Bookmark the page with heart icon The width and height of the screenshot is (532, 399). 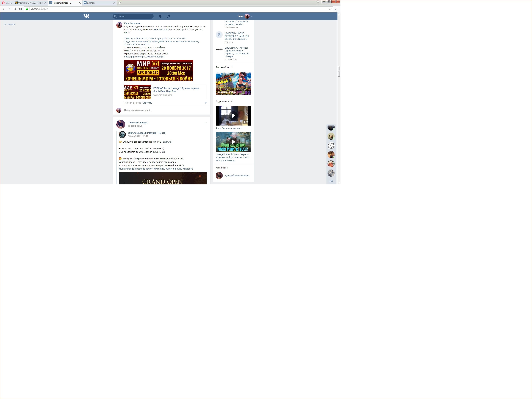330,9
